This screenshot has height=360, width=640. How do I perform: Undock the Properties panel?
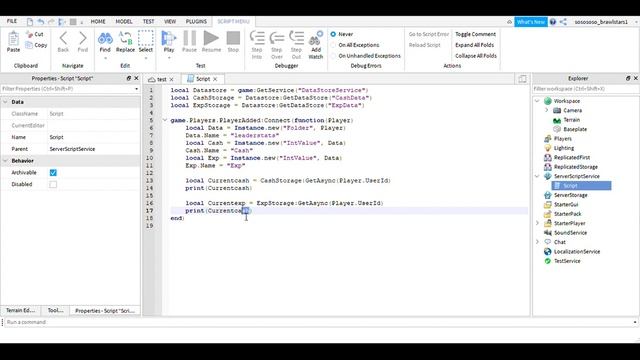pos(129,78)
